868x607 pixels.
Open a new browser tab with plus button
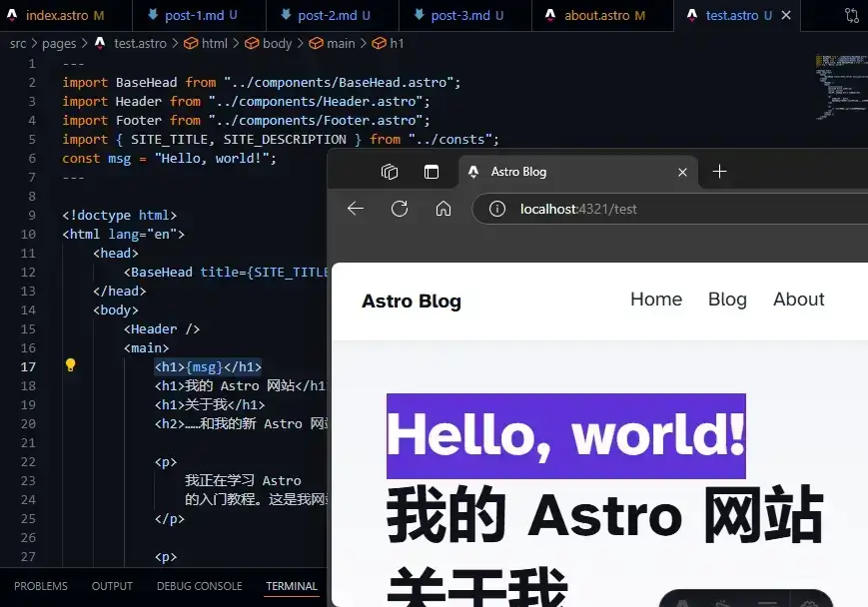719,172
